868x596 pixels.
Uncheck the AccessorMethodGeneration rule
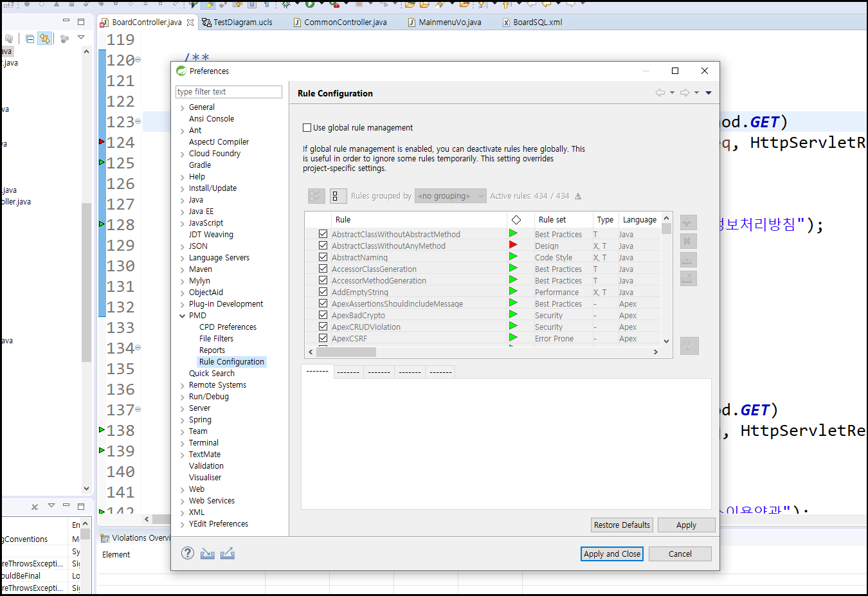pos(323,280)
